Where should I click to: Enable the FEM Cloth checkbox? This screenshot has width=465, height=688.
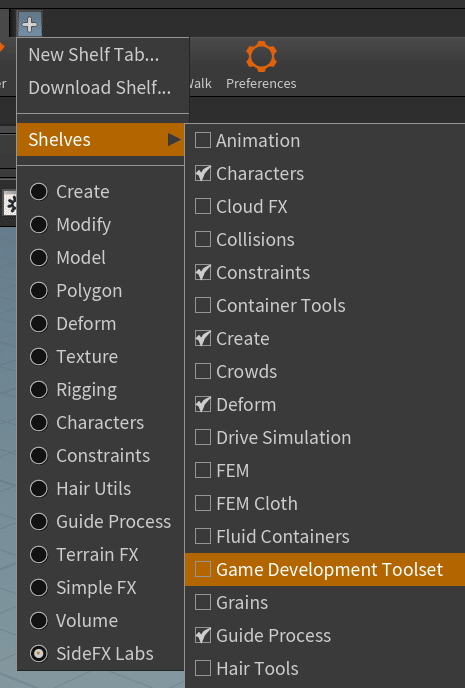coord(203,503)
